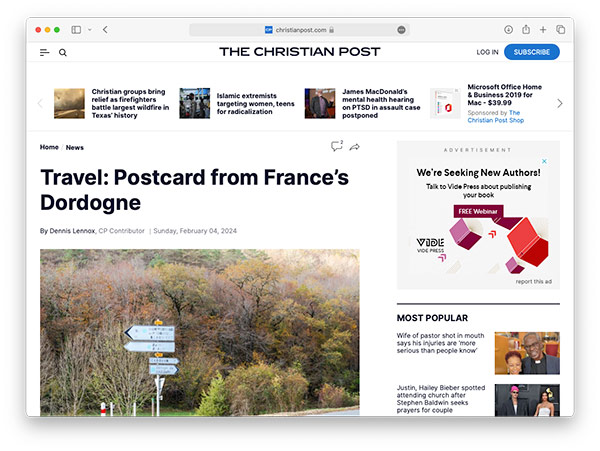Expand the sidebar dropdown chevron in Safari

pyautogui.click(x=90, y=29)
